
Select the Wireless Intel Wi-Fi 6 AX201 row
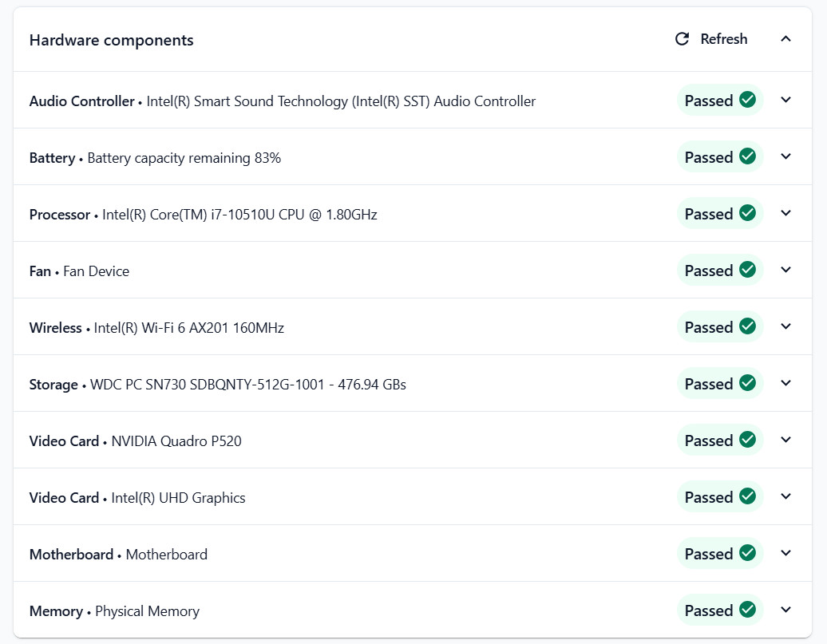[x=413, y=327]
